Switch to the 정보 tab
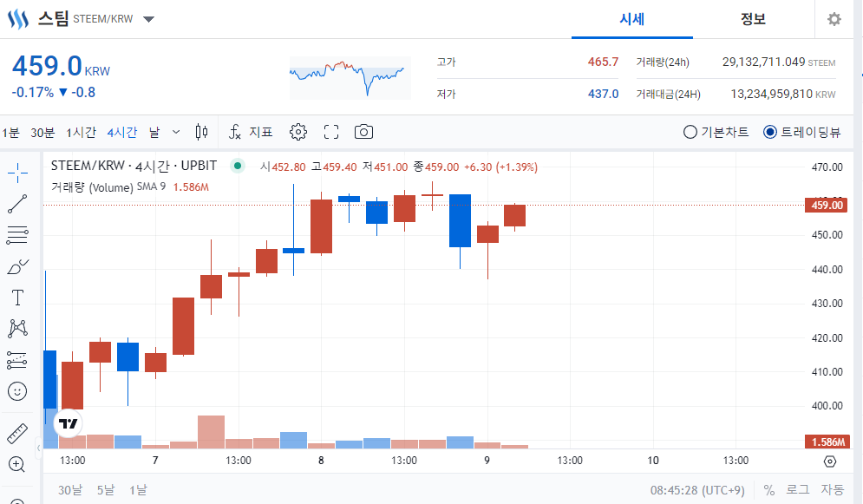The width and height of the screenshot is (863, 504). pos(753,19)
